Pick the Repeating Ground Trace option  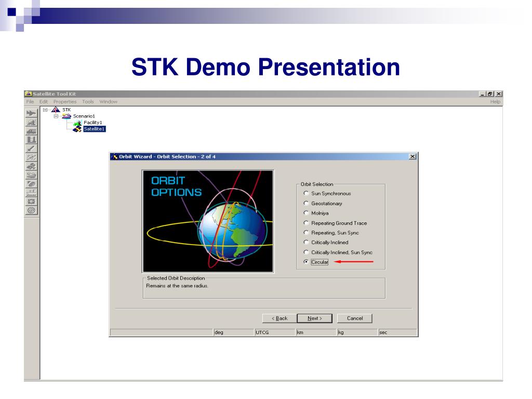(x=306, y=223)
